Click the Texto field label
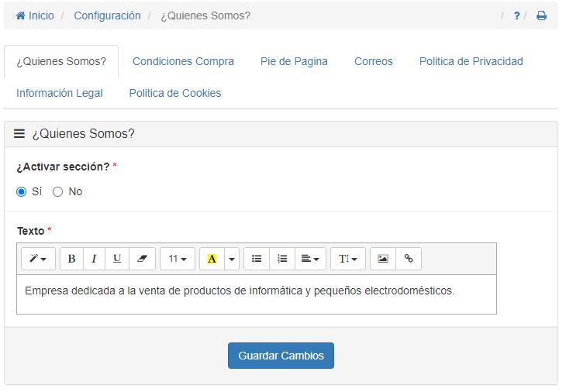Screen dimensions: 566x392 click(31, 231)
